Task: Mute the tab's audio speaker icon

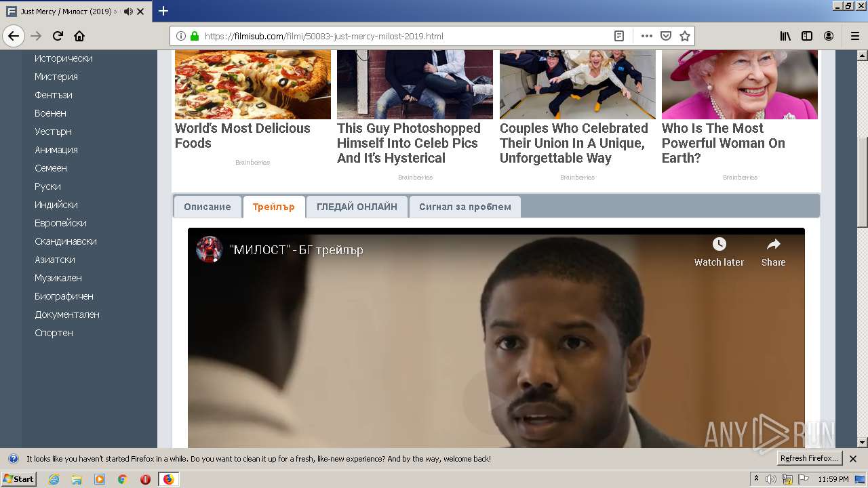Action: (127, 12)
